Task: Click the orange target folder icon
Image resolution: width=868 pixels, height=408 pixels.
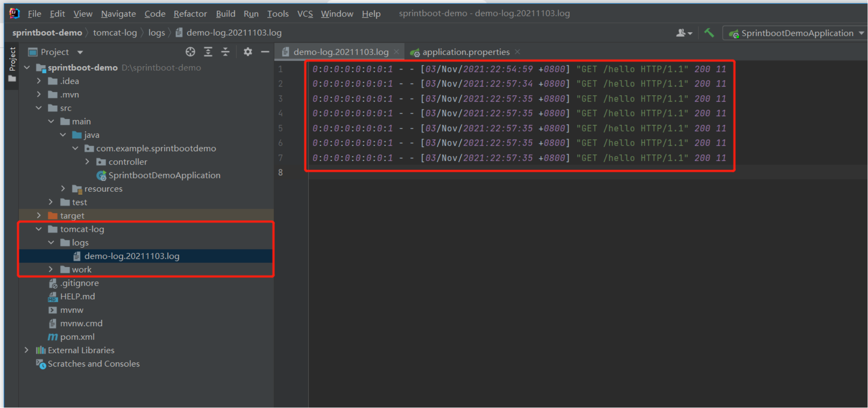Action: (53, 215)
